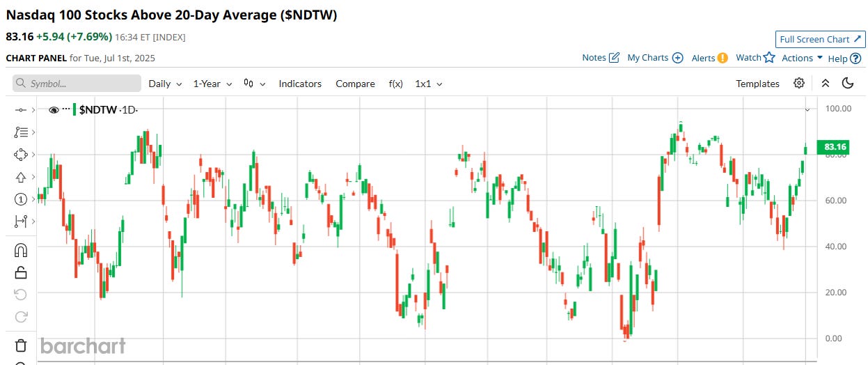
Task: Focus the Symbol search field
Action: click(77, 84)
